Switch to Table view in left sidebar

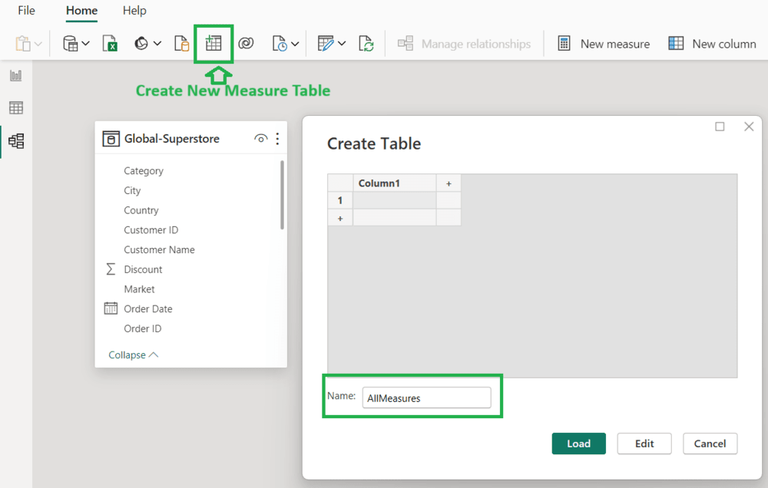15,108
